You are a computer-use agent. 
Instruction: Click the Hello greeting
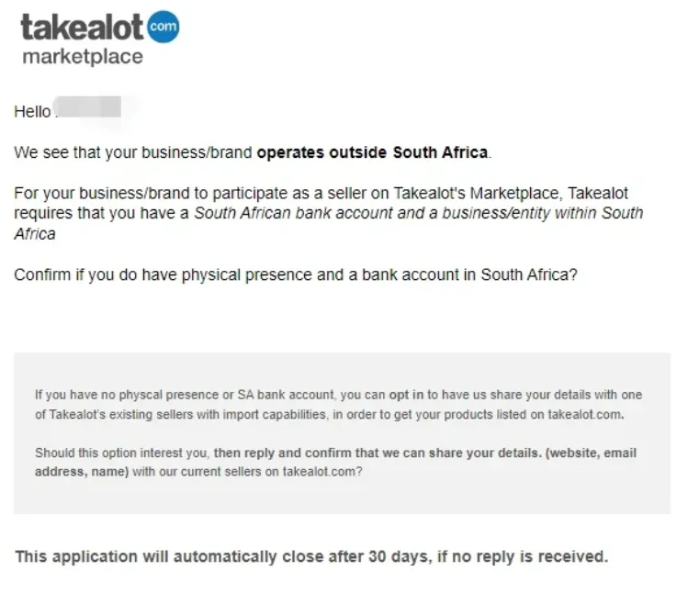point(32,112)
